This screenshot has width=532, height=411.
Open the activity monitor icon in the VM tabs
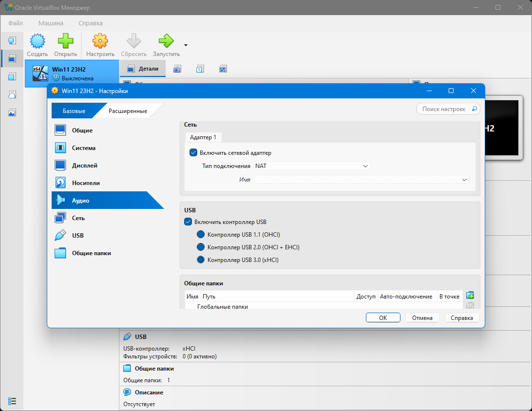[x=223, y=69]
